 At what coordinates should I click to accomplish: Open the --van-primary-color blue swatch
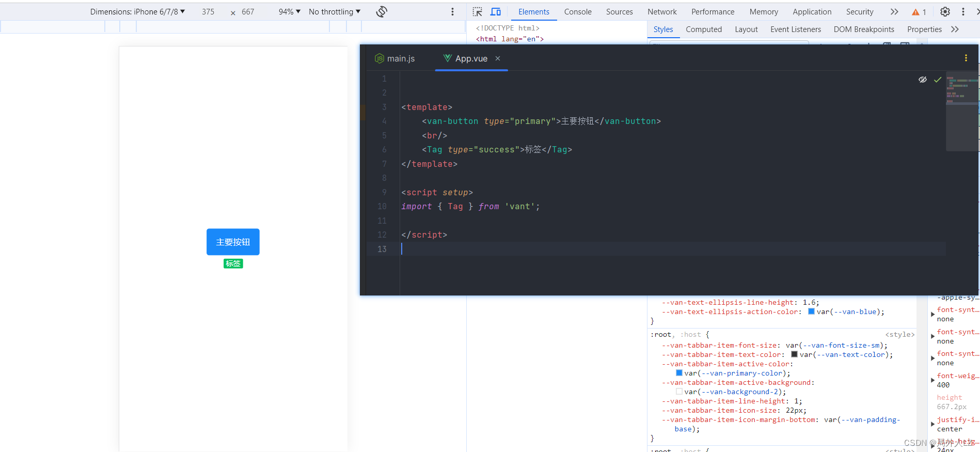click(x=679, y=373)
